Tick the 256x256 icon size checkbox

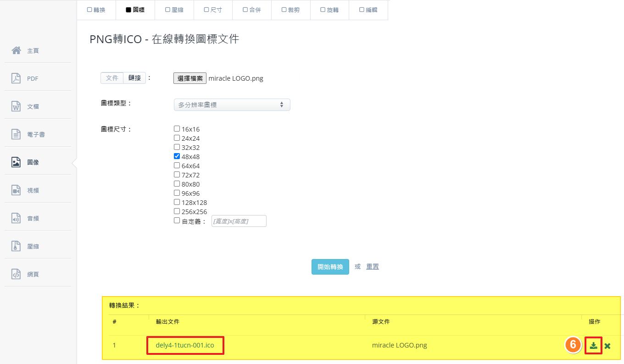(x=177, y=211)
